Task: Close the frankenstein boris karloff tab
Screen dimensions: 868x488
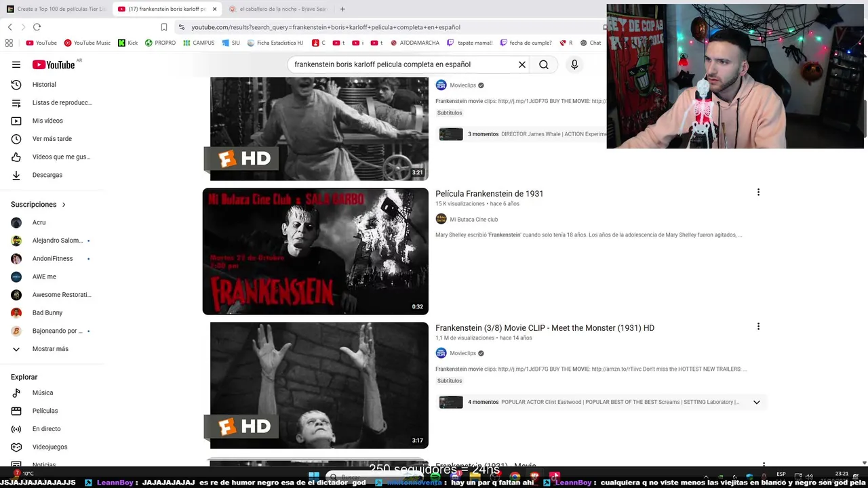Action: (214, 9)
